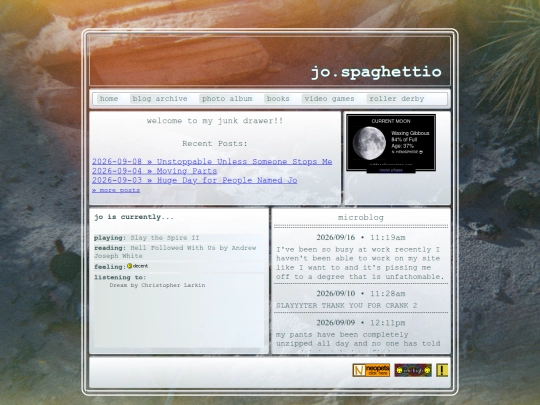Click the yellow exclamation mark badge

point(442,370)
